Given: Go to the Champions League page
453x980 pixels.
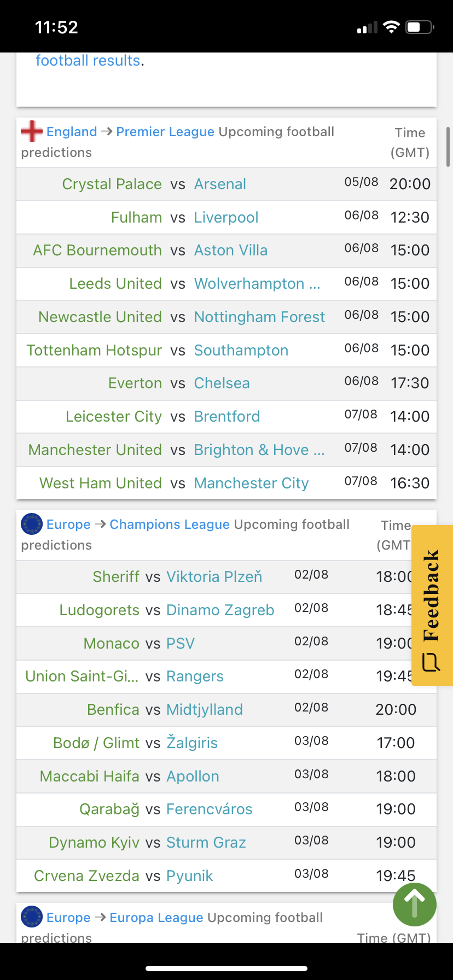Looking at the screenshot, I should point(170,524).
